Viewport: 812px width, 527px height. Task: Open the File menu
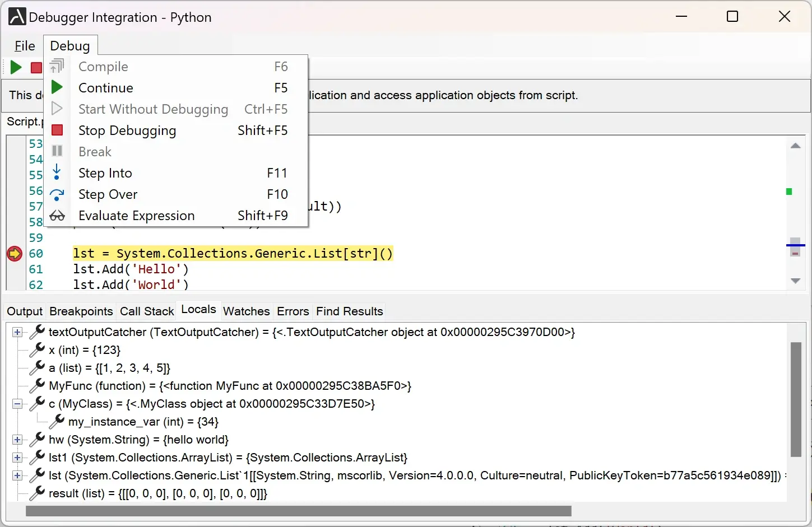coord(24,45)
